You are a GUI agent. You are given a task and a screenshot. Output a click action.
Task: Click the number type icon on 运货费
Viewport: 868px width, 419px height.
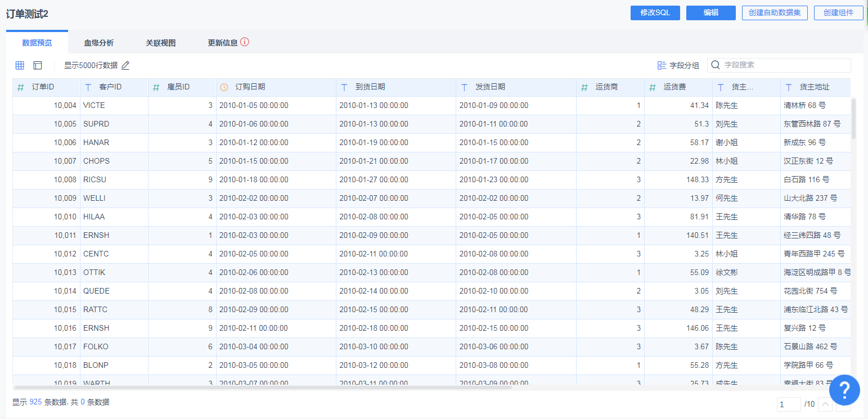tap(653, 87)
